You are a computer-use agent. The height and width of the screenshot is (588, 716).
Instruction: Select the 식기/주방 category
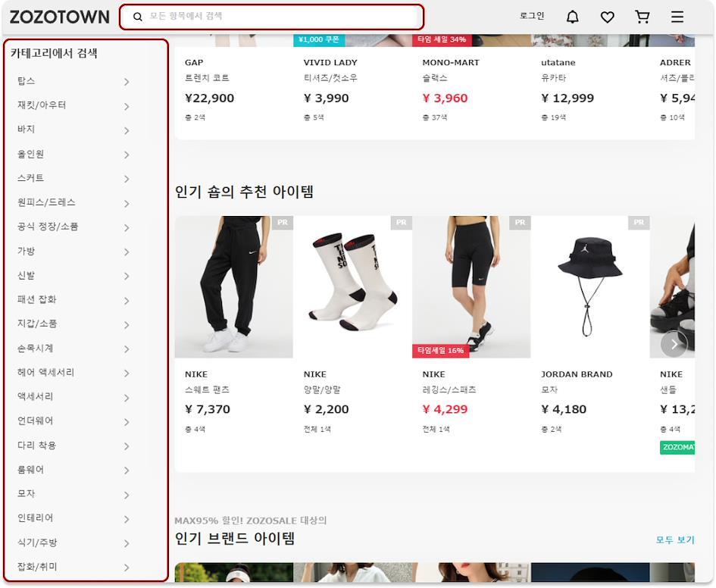[37, 543]
